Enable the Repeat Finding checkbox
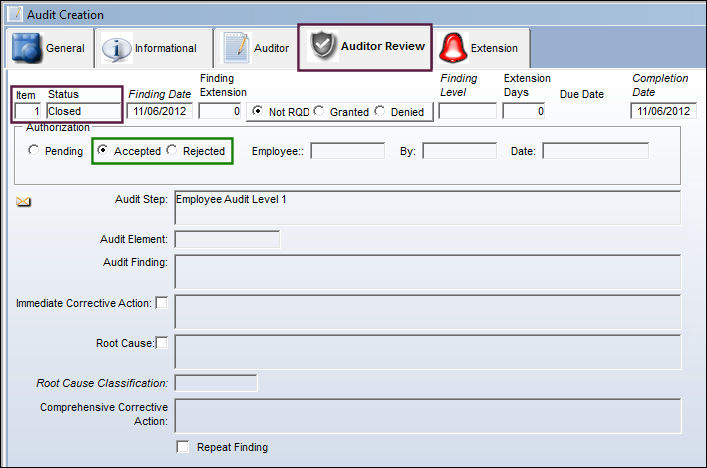707x468 pixels. 183,447
